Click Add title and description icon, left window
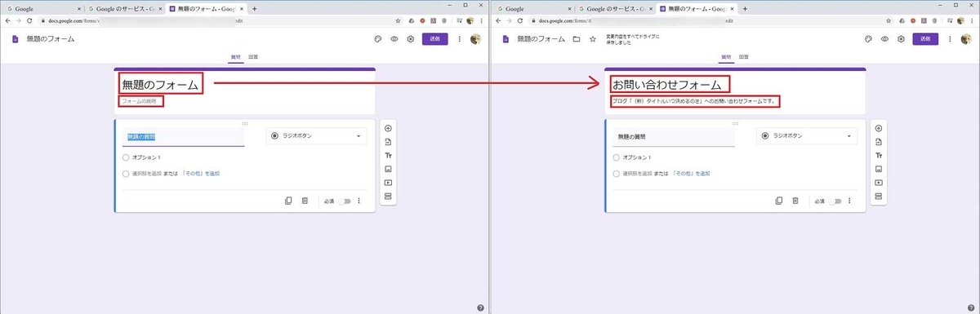 tap(388, 155)
